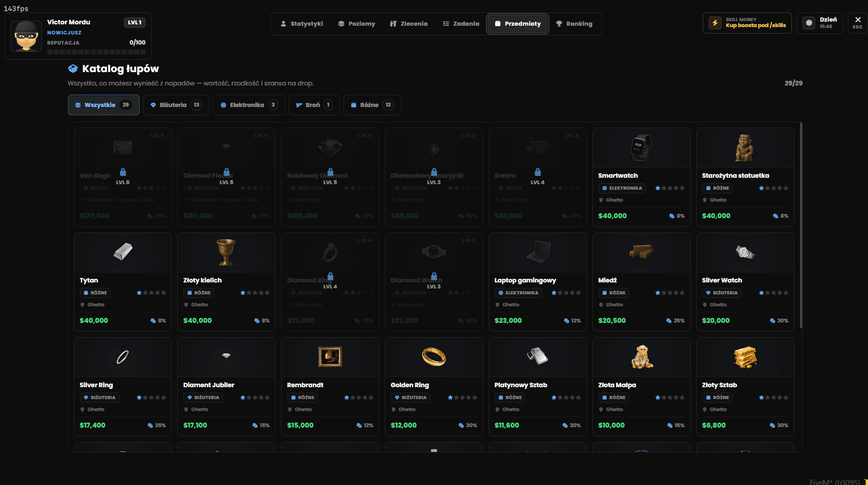This screenshot has height=485, width=868.
Task: Click the 29/29 item counter
Action: coord(794,83)
